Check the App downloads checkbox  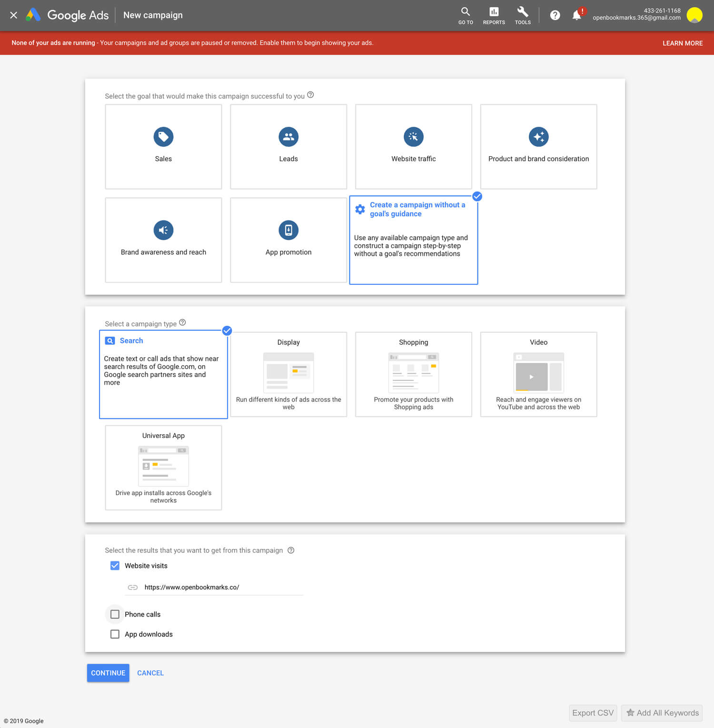(x=115, y=634)
